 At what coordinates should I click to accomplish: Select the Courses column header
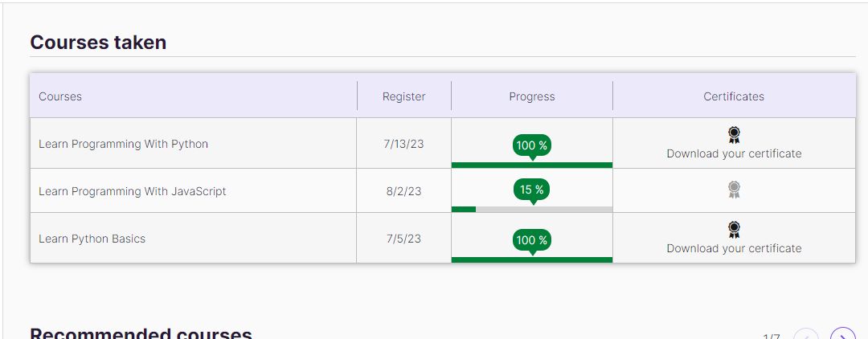(60, 96)
